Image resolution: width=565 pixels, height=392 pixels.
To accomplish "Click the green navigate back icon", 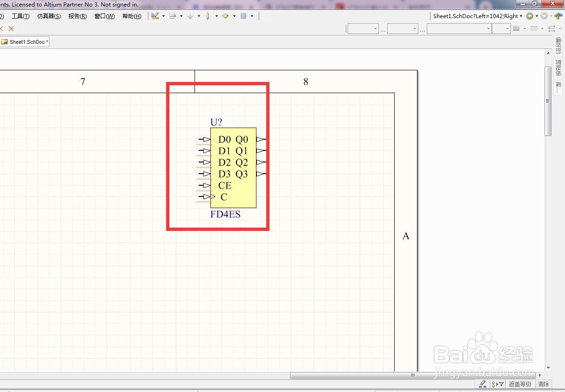I will (530, 16).
